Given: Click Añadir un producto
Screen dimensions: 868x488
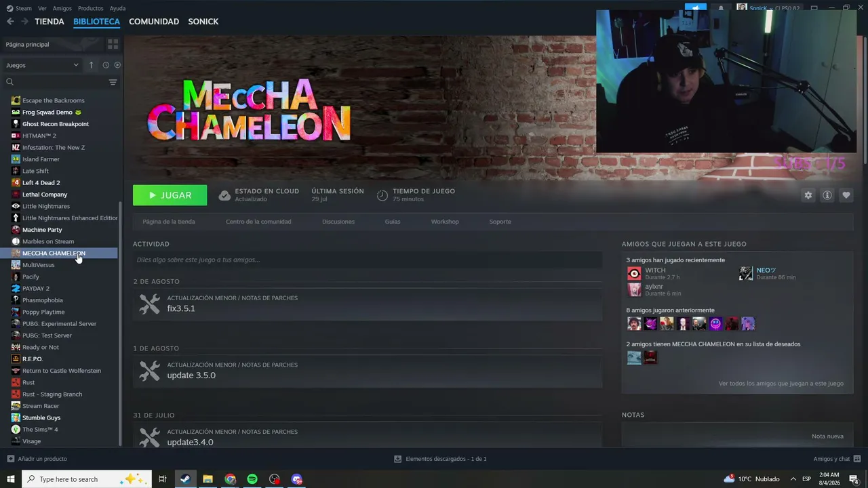Looking at the screenshot, I should point(37,459).
